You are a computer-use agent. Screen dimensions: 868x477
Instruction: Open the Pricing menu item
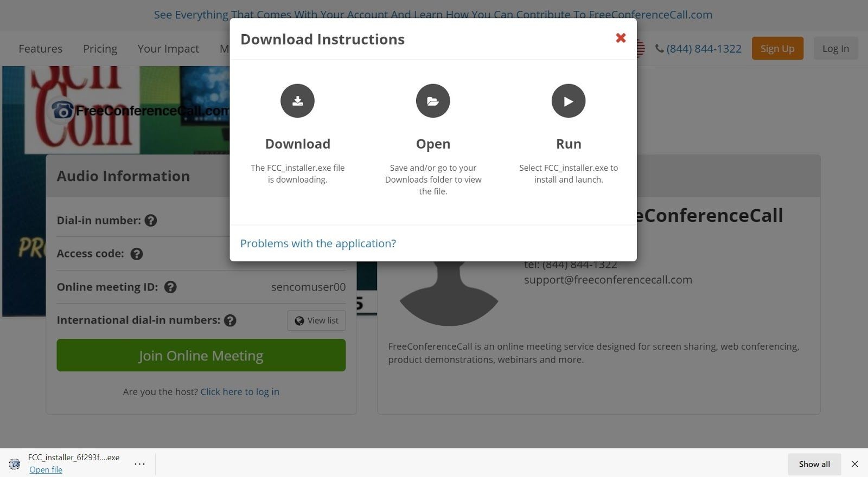(x=100, y=49)
